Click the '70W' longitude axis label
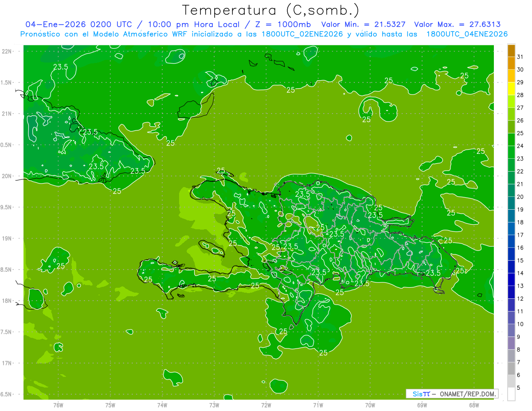The width and height of the screenshot is (532, 411). pyautogui.click(x=370, y=405)
